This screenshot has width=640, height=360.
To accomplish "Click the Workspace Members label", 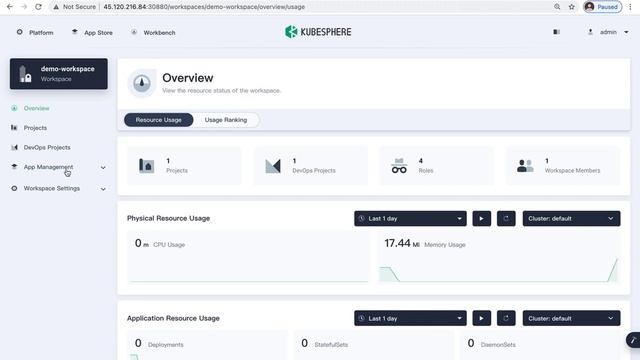I will 572,171.
